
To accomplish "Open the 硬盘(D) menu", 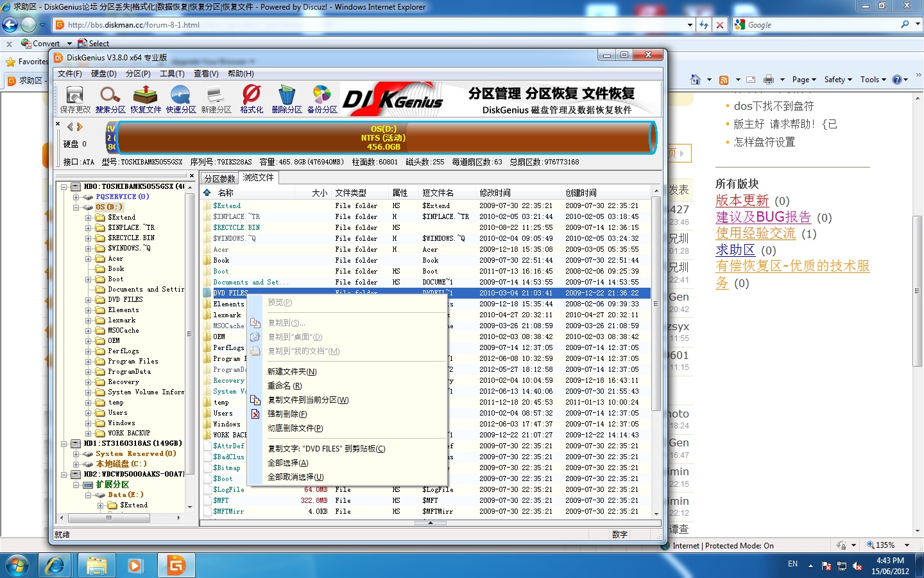I will coord(104,74).
